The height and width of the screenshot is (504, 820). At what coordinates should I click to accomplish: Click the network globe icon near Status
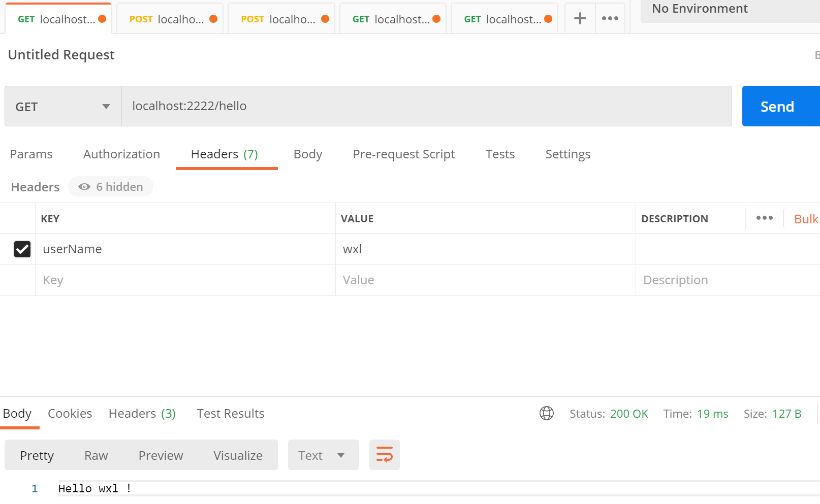(547, 413)
